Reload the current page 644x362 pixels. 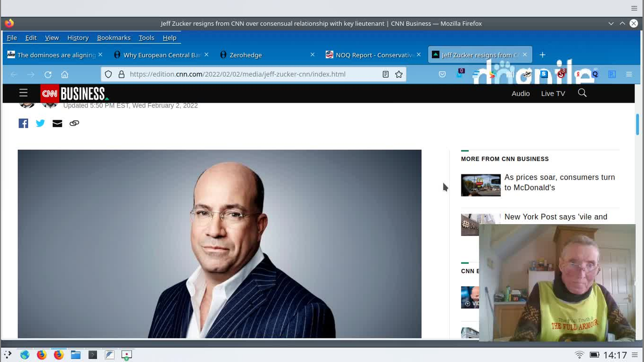(48, 74)
